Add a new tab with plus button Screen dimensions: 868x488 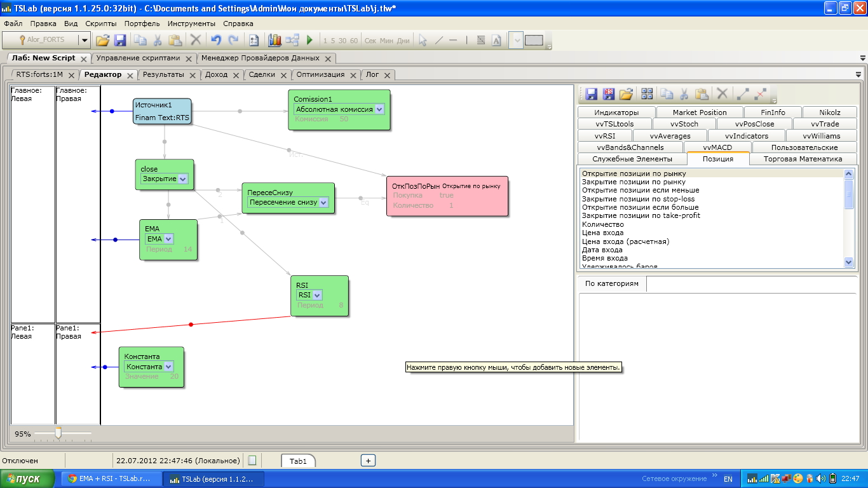click(368, 461)
